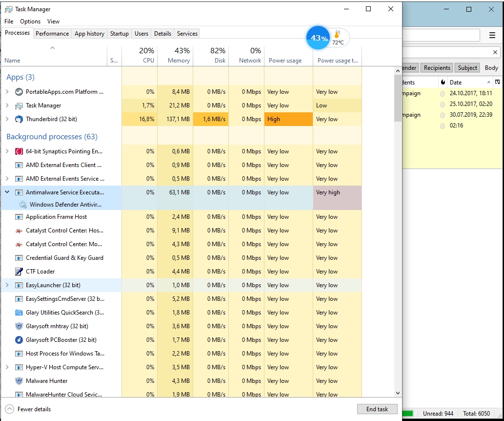Click the Hyper-V Host Compute Service icon

pyautogui.click(x=19, y=367)
